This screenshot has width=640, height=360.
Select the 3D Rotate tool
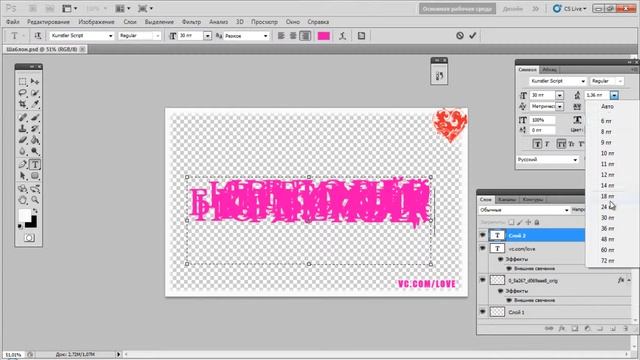[x=22, y=189]
